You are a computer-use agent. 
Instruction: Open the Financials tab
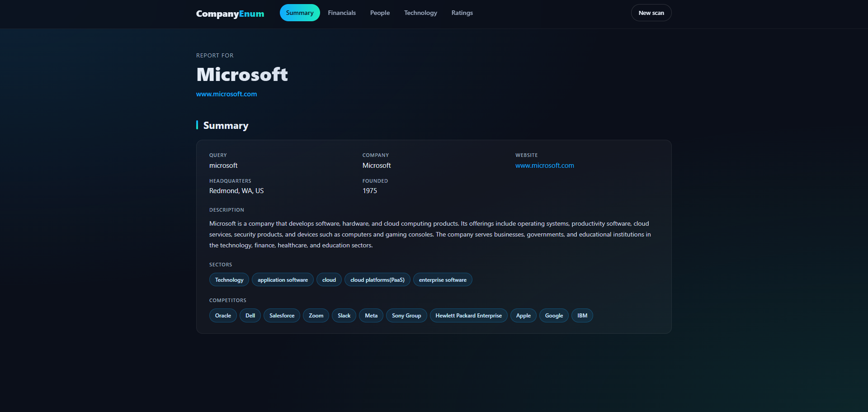pos(342,13)
